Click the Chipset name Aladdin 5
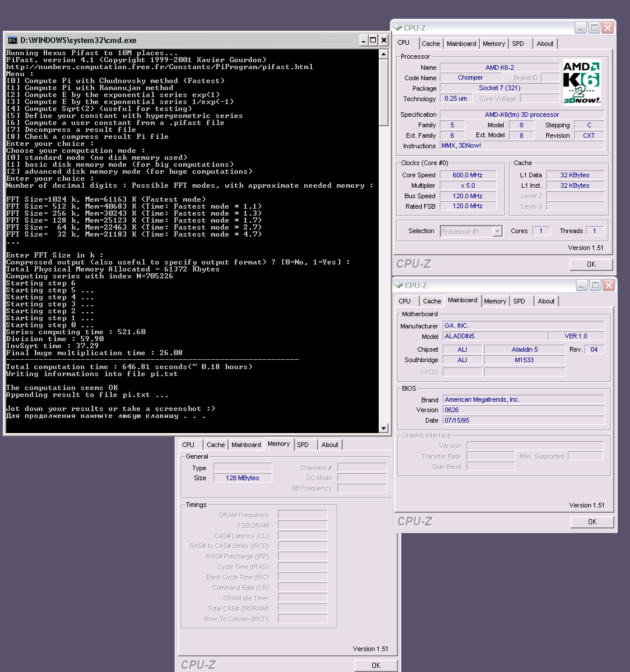 [525, 349]
